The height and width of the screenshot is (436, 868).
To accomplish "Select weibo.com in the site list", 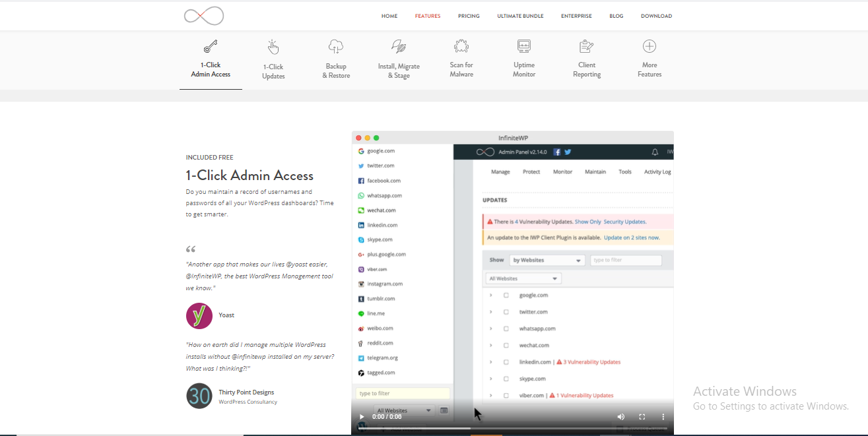I will [x=380, y=328].
